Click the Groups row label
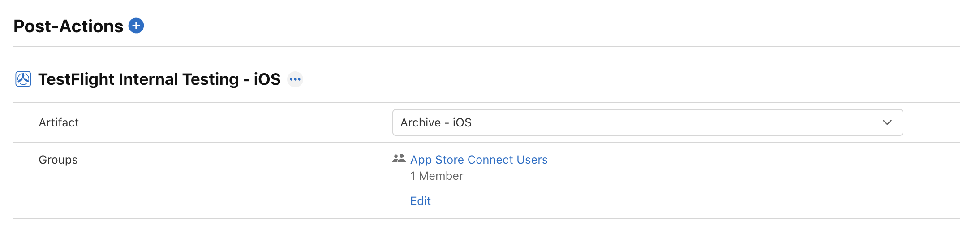The width and height of the screenshot is (980, 235). click(58, 160)
